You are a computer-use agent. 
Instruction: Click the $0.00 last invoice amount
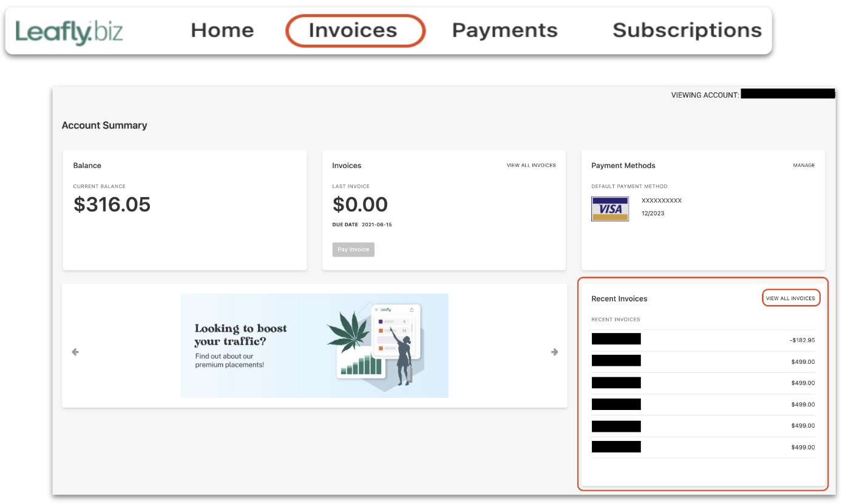[360, 204]
